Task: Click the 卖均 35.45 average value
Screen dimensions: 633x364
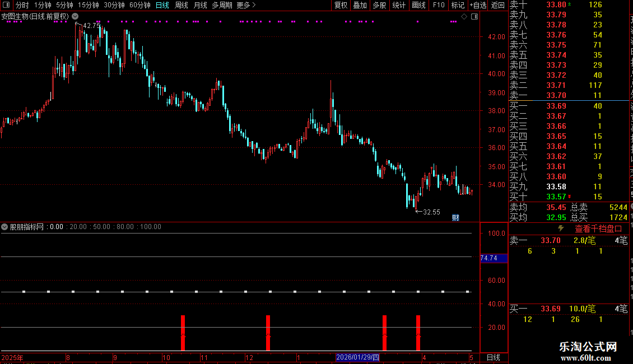Action: [556, 207]
